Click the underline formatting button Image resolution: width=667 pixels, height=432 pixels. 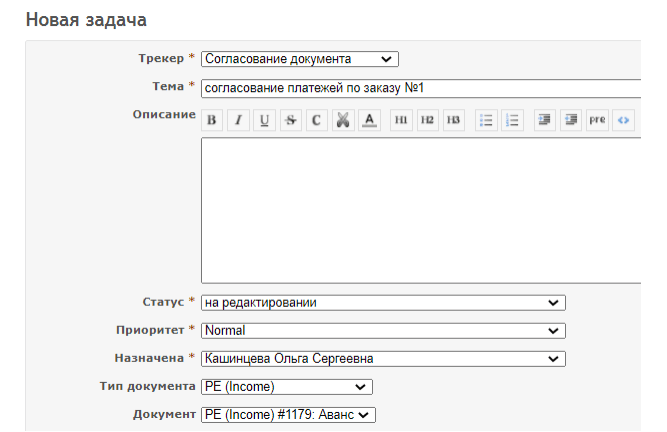[x=264, y=121]
